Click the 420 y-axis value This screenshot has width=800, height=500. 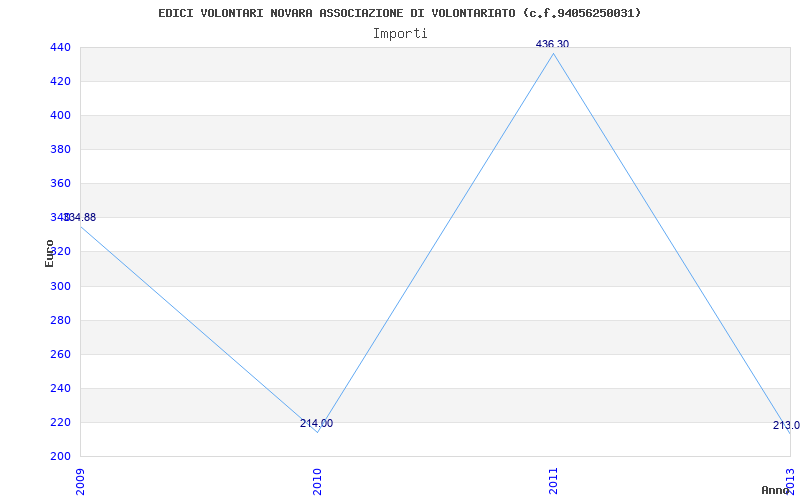(x=60, y=82)
